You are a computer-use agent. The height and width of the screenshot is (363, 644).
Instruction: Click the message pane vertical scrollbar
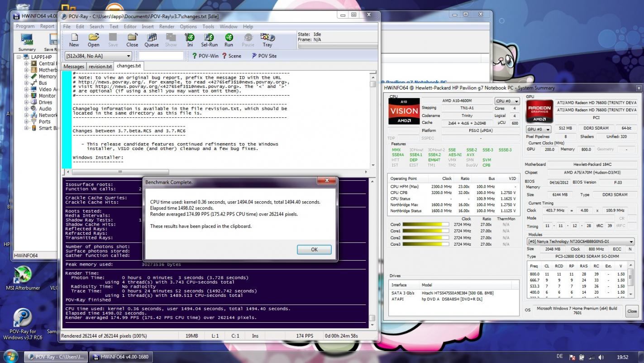(x=372, y=253)
